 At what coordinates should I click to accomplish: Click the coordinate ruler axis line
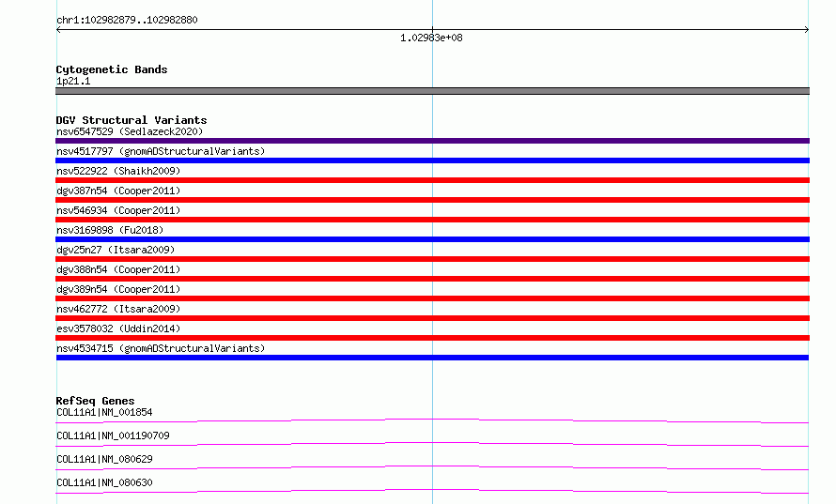(x=432, y=30)
